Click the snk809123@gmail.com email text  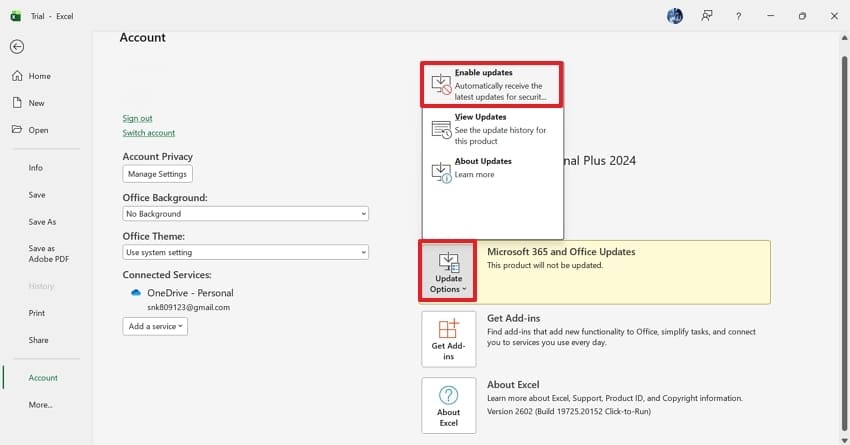coord(189,307)
